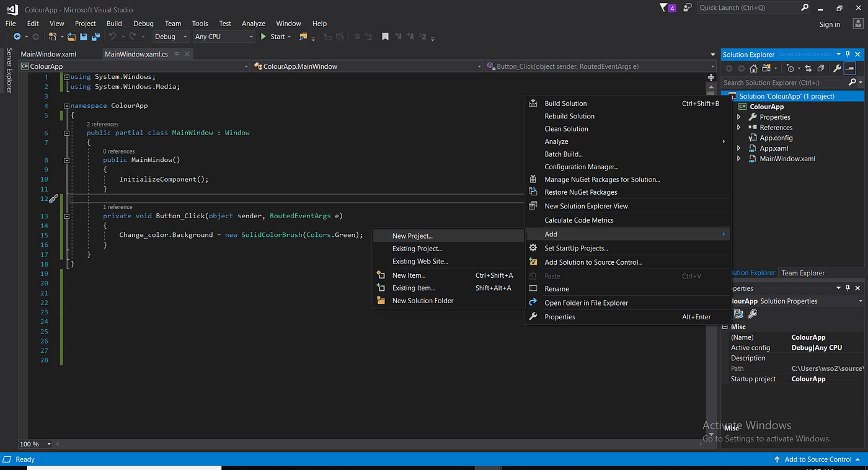This screenshot has width=868, height=470.
Task: Toggle the bookmark toolbar icon
Action: coord(385,37)
